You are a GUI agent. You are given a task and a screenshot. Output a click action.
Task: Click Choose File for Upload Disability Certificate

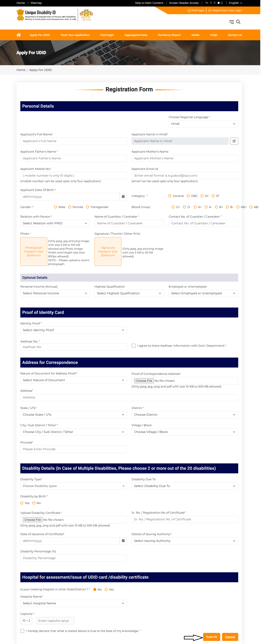(32, 520)
